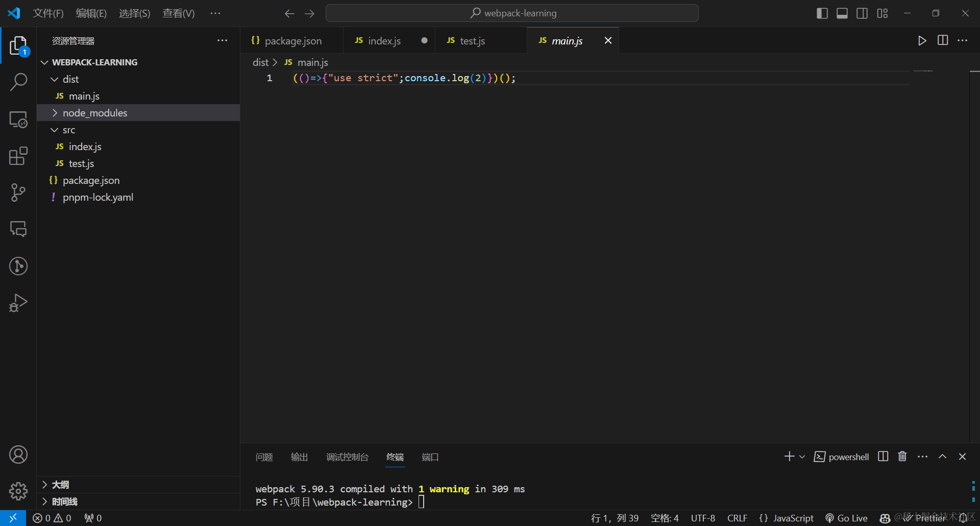Open the 查看(V) menu
Screen dimensions: 980x526
click(x=179, y=13)
